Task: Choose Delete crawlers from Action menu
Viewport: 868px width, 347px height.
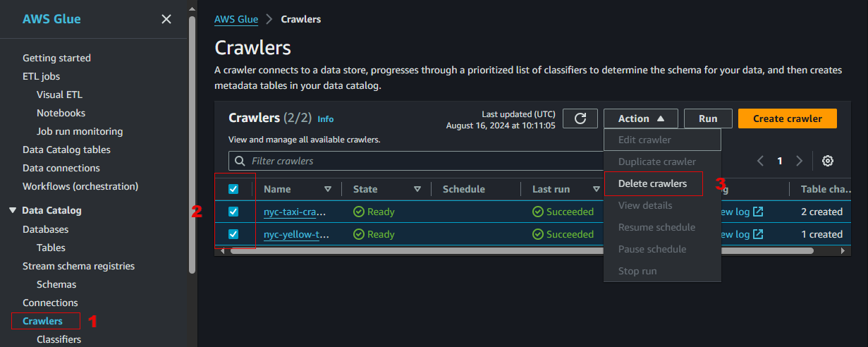Action: 652,183
